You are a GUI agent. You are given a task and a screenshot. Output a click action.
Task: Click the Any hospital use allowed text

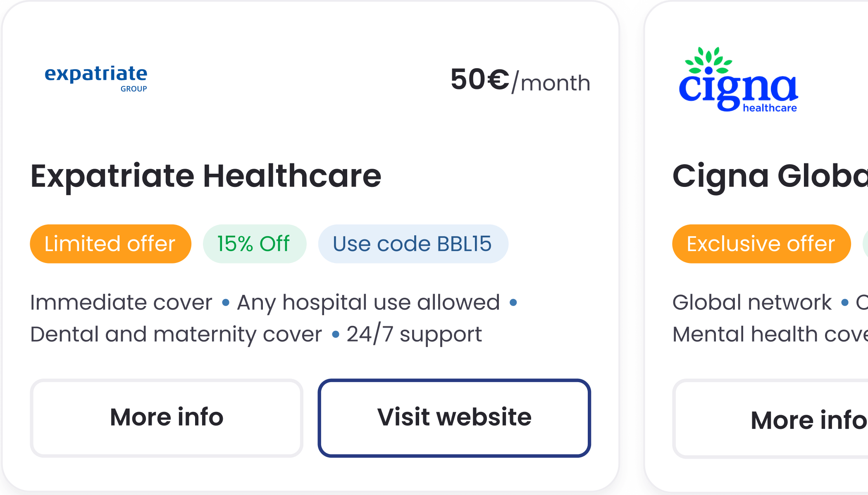[368, 302]
